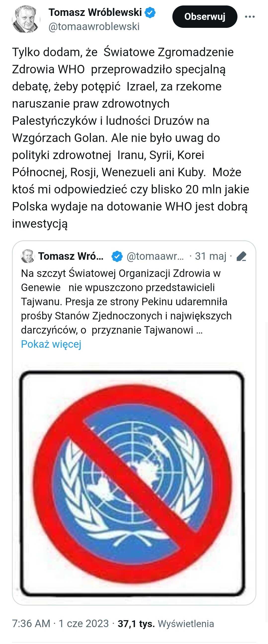Open the 31 maj date of quoted tweet
268x644 pixels.
[211, 256]
